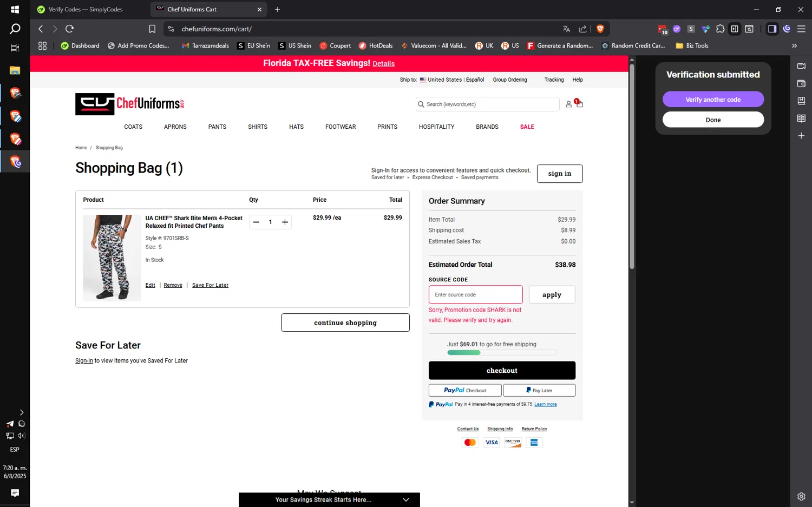This screenshot has width=812, height=507.
Task: Open File Explorer on the taskbar
Action: (15, 70)
